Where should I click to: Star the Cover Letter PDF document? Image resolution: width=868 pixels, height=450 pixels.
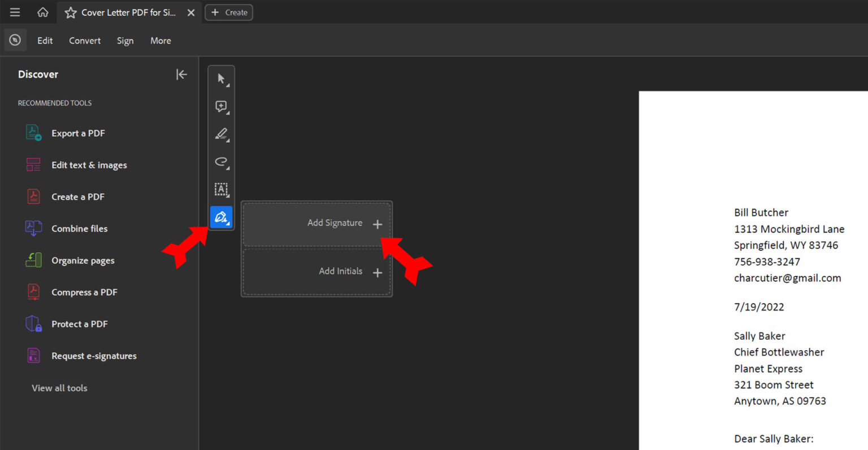[71, 12]
